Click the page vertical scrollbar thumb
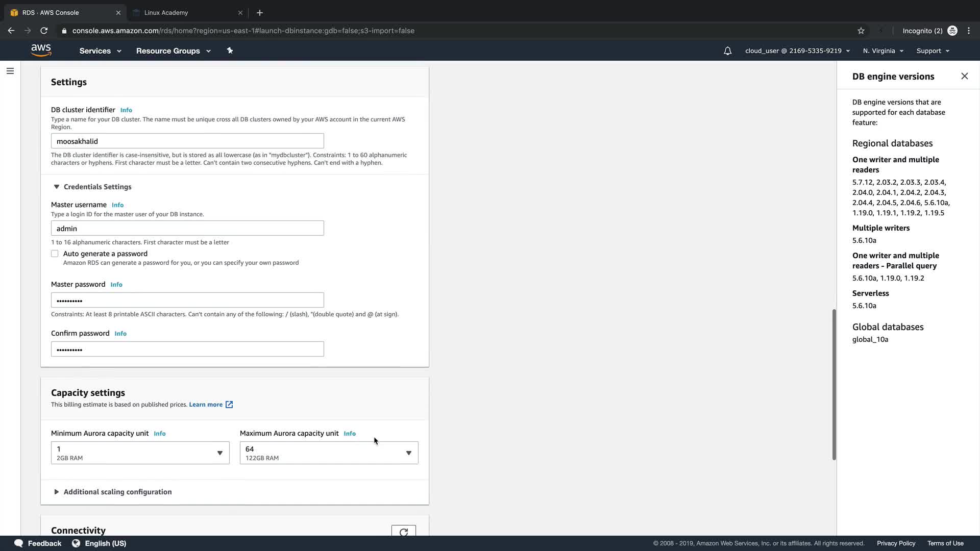980x551 pixels. click(834, 384)
